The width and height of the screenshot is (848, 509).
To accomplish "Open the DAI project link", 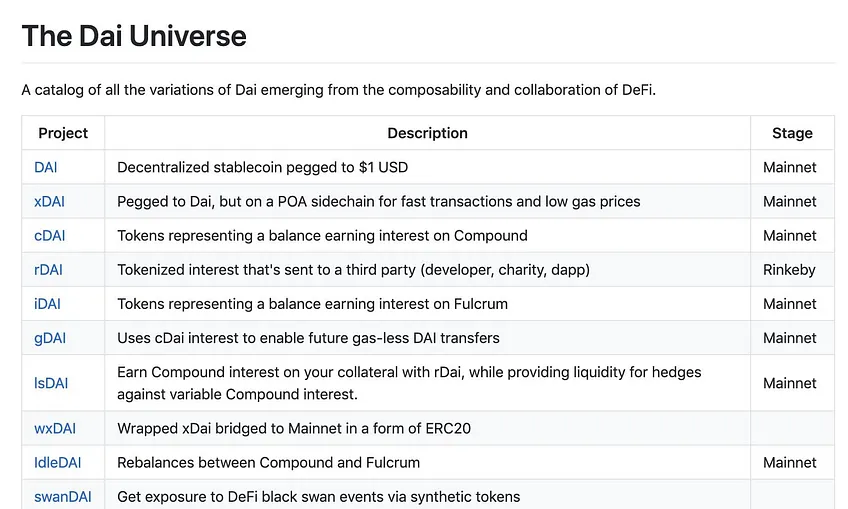I will tap(45, 167).
